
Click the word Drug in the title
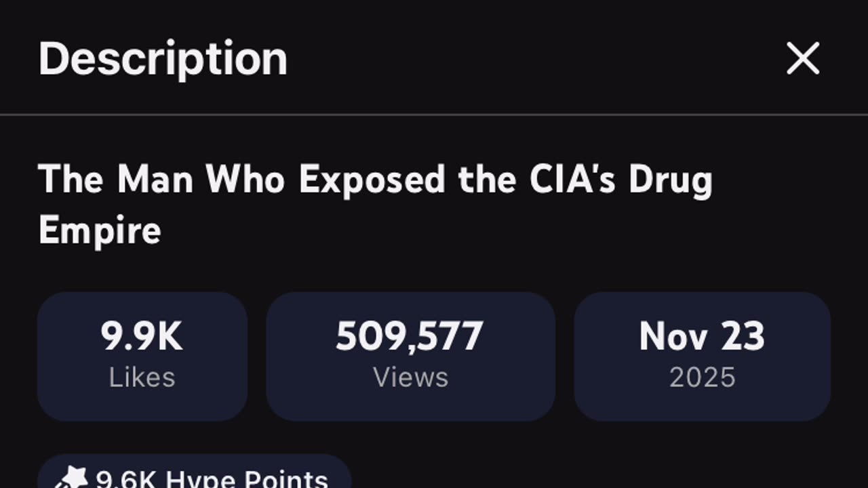(671, 180)
